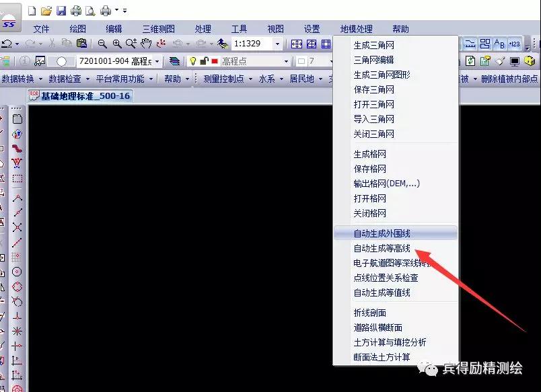Open the 1:1329 scale dropdown
Image resolution: width=541 pixels, height=392 pixels.
pyautogui.click(x=277, y=44)
